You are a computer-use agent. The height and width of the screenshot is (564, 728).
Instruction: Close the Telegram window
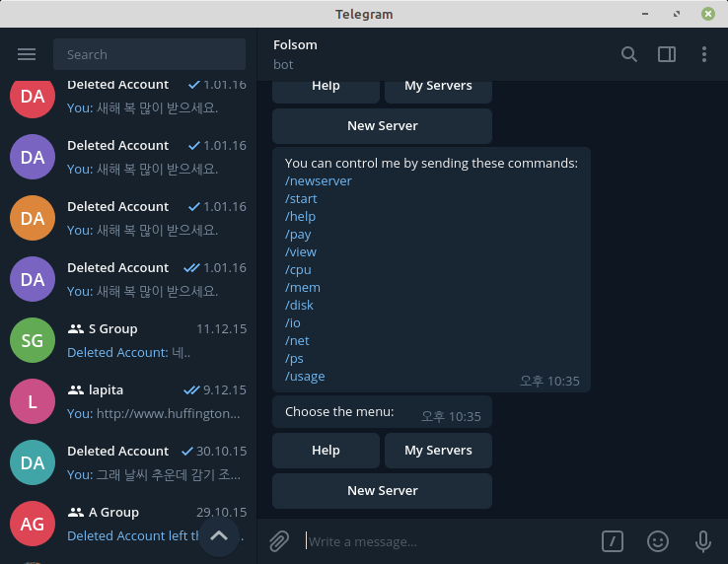(708, 14)
